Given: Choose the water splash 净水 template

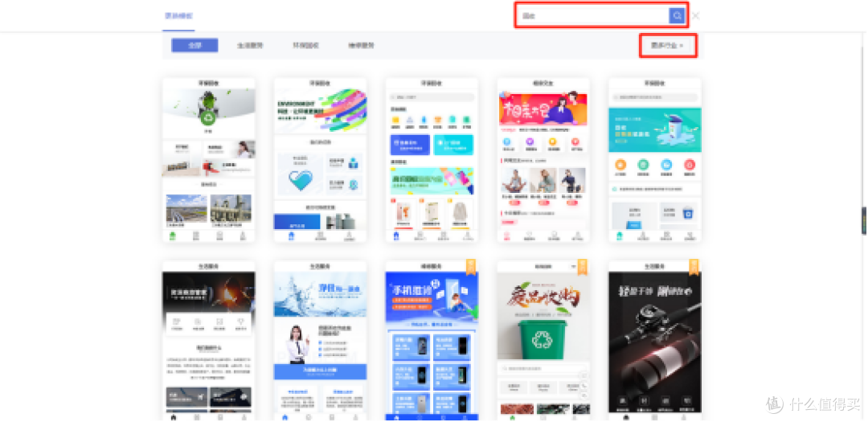Looking at the screenshot, I should click(320, 341).
